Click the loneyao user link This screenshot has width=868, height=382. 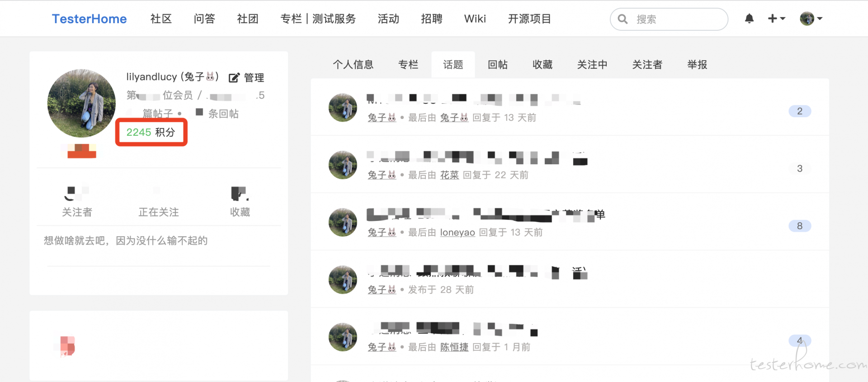pyautogui.click(x=458, y=233)
